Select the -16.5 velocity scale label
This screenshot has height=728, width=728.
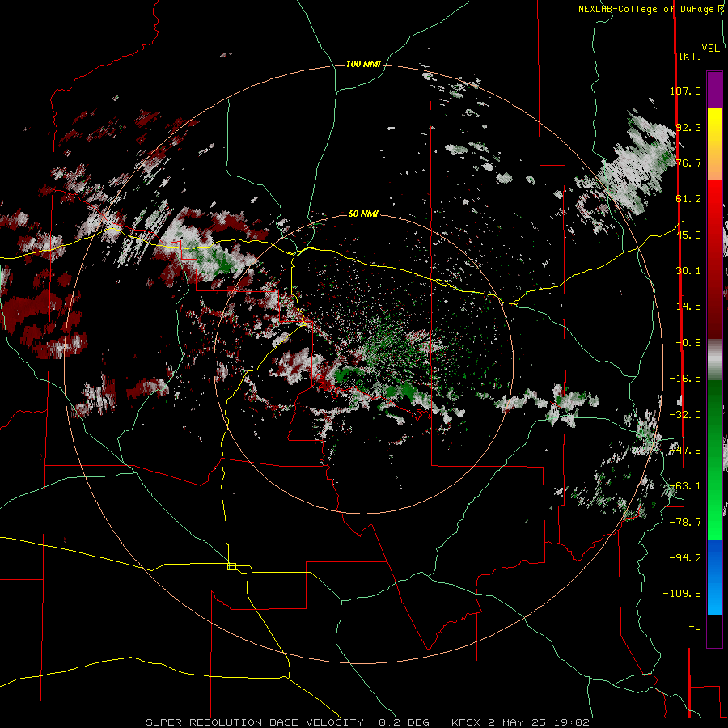click(685, 379)
